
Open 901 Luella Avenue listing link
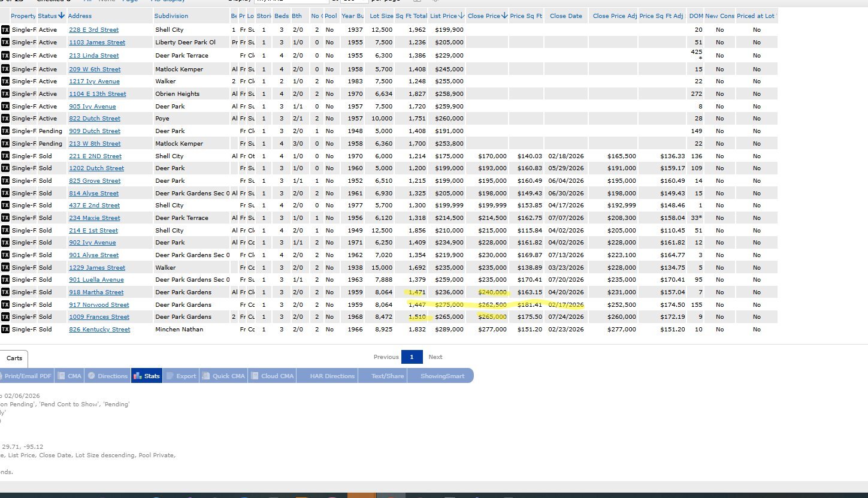(x=96, y=280)
